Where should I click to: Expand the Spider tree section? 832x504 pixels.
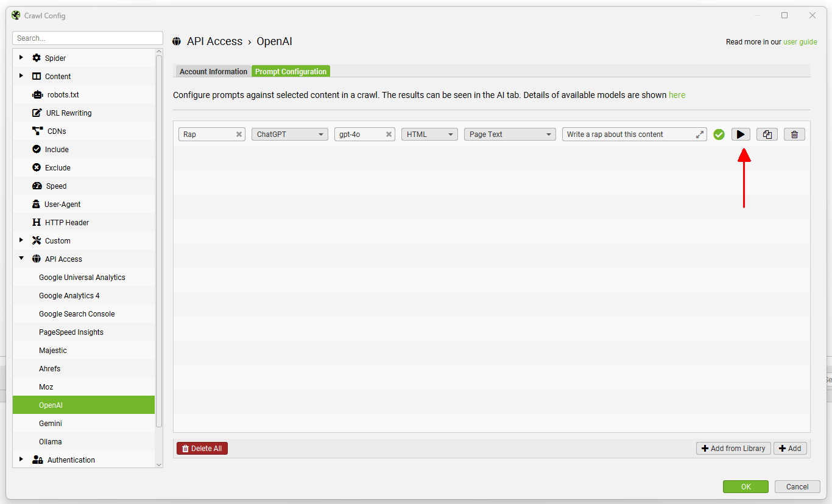(x=21, y=58)
